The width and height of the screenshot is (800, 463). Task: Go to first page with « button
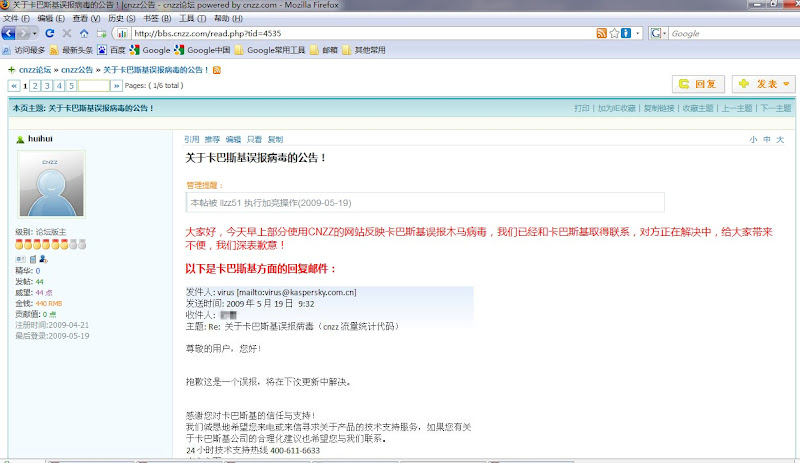click(14, 86)
